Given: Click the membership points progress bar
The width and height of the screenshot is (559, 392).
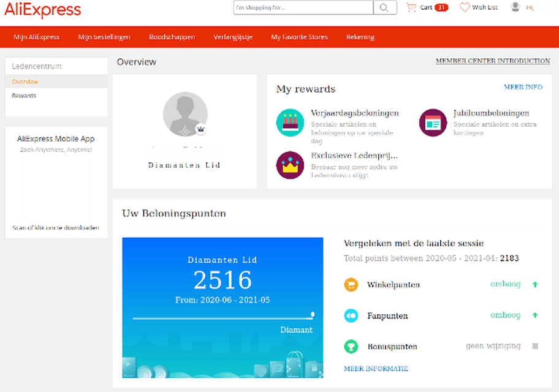Looking at the screenshot, I should pyautogui.click(x=223, y=318).
